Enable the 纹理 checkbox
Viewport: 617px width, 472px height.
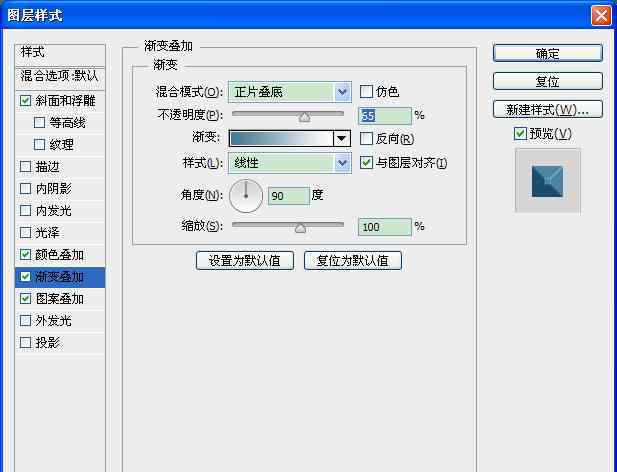[39, 145]
